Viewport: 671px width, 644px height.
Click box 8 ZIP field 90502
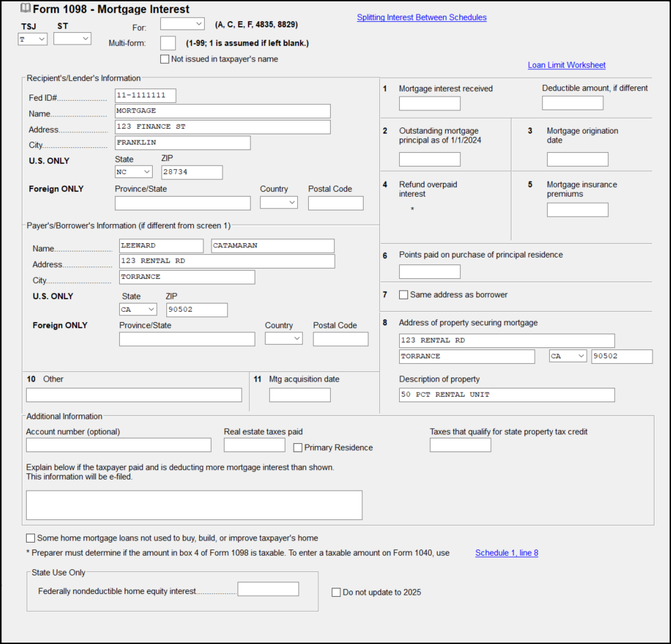point(622,357)
